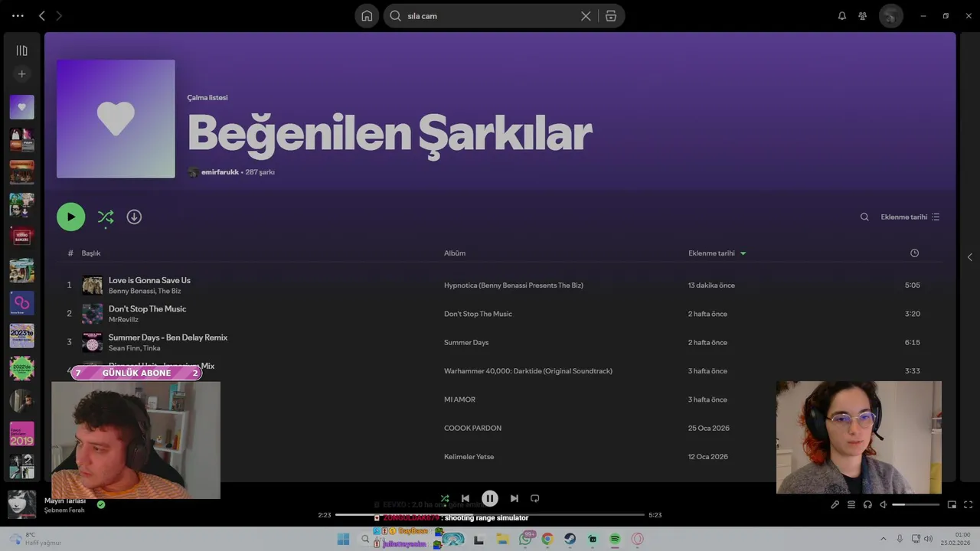Open the user profile avatar menu
980x551 pixels.
point(891,16)
